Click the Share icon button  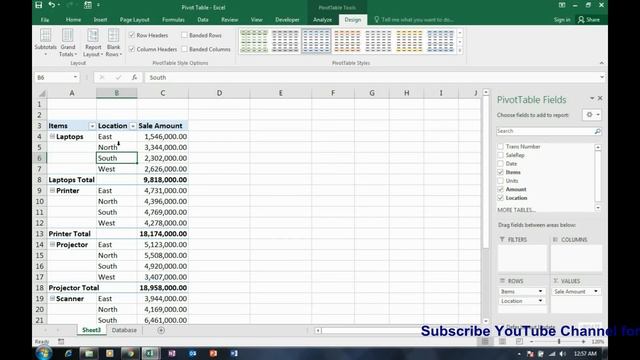(589, 20)
